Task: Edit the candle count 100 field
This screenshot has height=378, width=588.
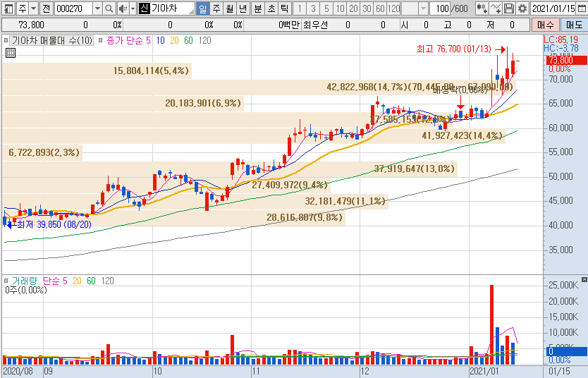Action: pos(439,8)
